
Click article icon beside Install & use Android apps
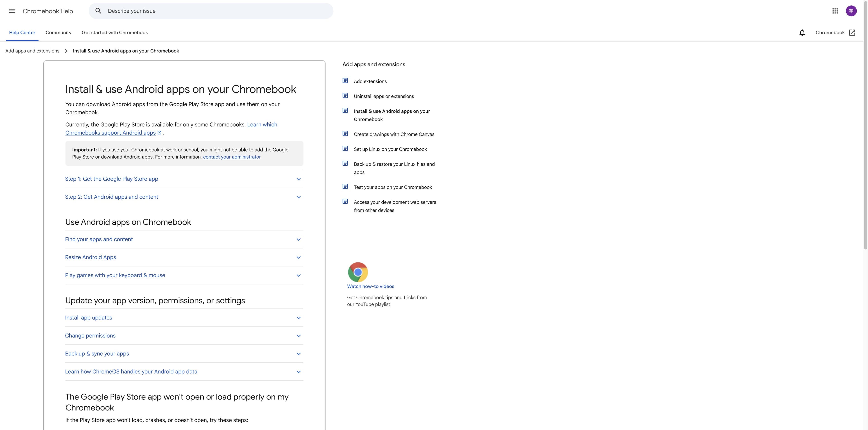pyautogui.click(x=345, y=110)
